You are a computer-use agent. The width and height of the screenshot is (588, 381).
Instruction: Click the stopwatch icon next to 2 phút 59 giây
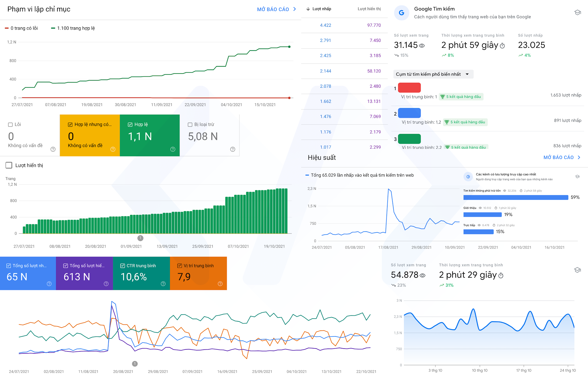coord(502,46)
